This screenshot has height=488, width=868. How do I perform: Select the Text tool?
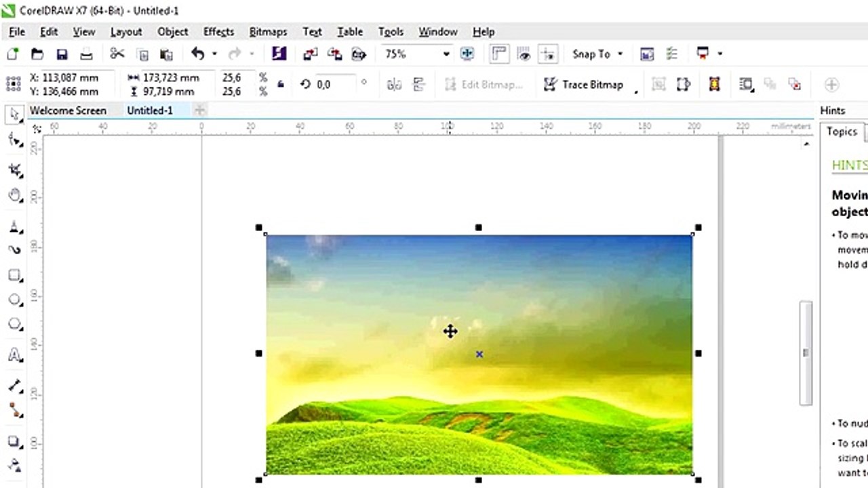[x=14, y=356]
